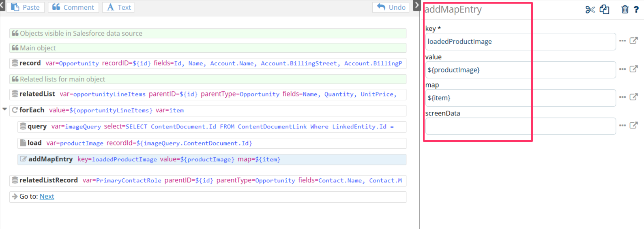Open external editor for key field
This screenshot has width=644, height=229.
pyautogui.click(x=633, y=41)
